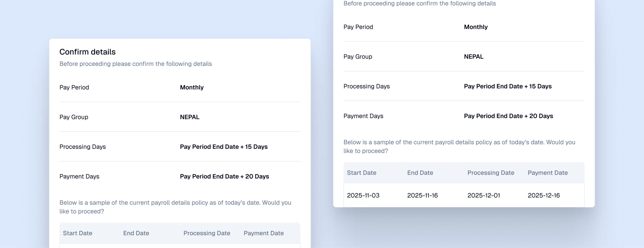Click Processing Days label in the right card
The image size is (644, 248).
pyautogui.click(x=367, y=86)
